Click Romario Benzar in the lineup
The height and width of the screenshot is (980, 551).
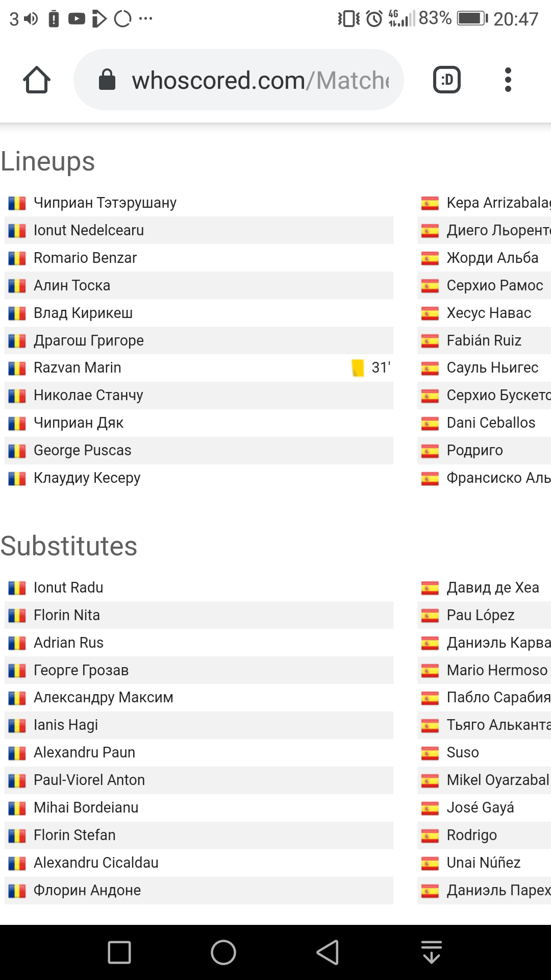(x=85, y=258)
